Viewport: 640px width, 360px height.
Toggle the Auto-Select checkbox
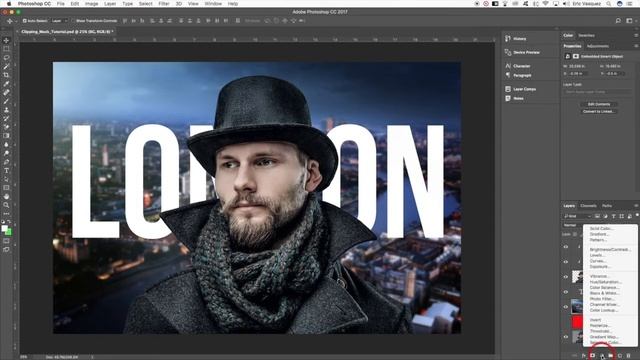(24, 20)
